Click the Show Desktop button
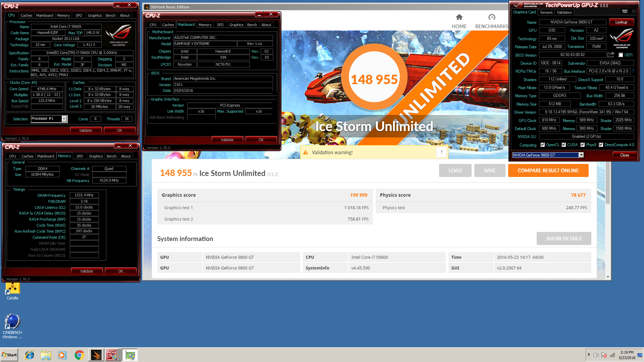644x362 pixels. click(641, 355)
